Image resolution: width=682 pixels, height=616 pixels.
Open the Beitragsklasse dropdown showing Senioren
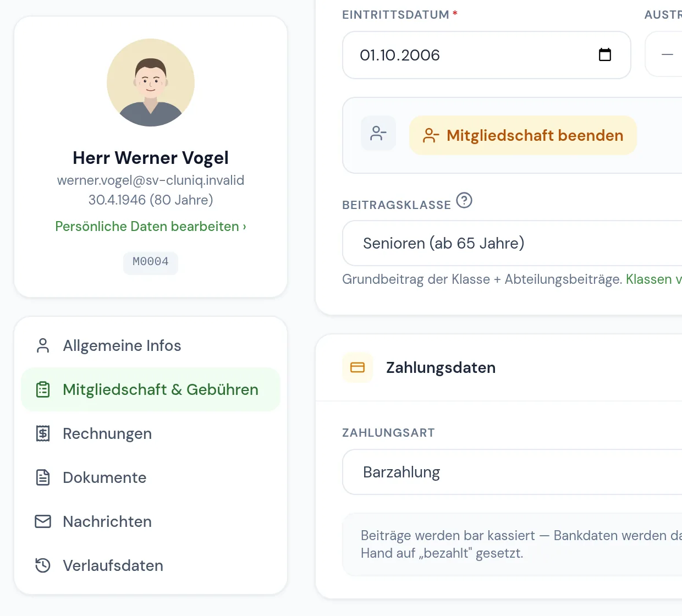pyautogui.click(x=512, y=243)
